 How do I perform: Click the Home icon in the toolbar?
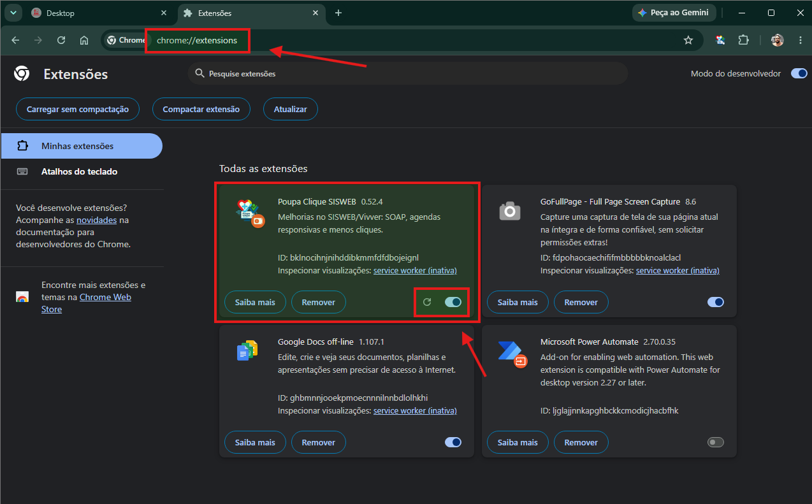click(x=84, y=40)
